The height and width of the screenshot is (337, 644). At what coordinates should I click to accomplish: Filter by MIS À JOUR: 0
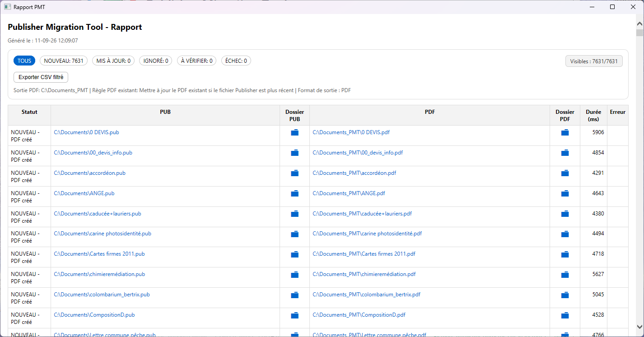113,61
